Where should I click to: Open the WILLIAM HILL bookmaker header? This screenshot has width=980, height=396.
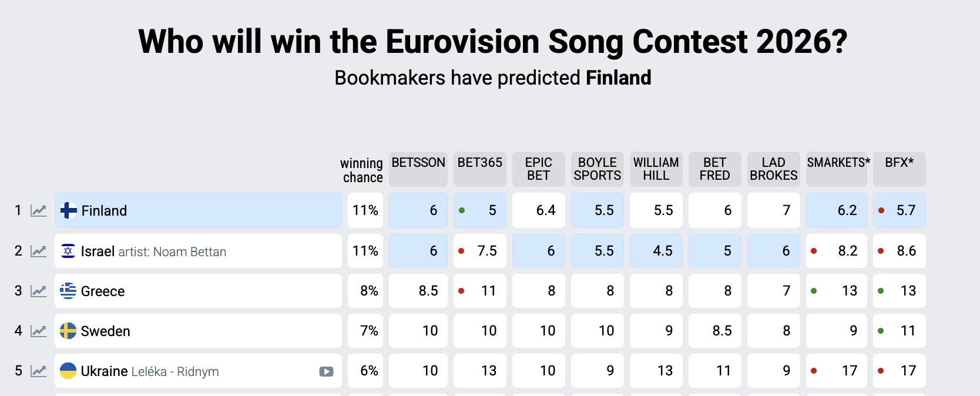click(656, 169)
